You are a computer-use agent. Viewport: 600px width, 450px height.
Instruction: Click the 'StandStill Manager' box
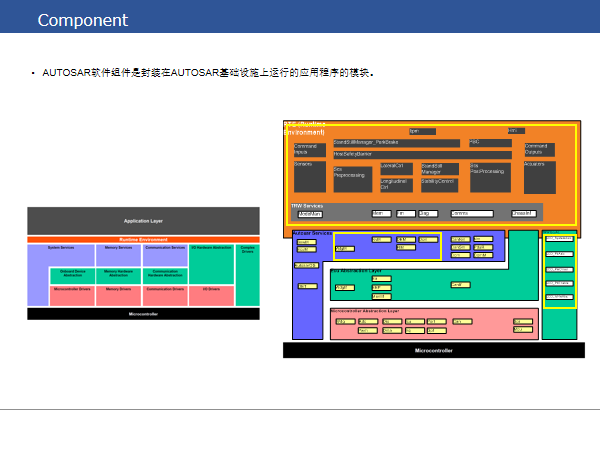pyautogui.click(x=440, y=169)
